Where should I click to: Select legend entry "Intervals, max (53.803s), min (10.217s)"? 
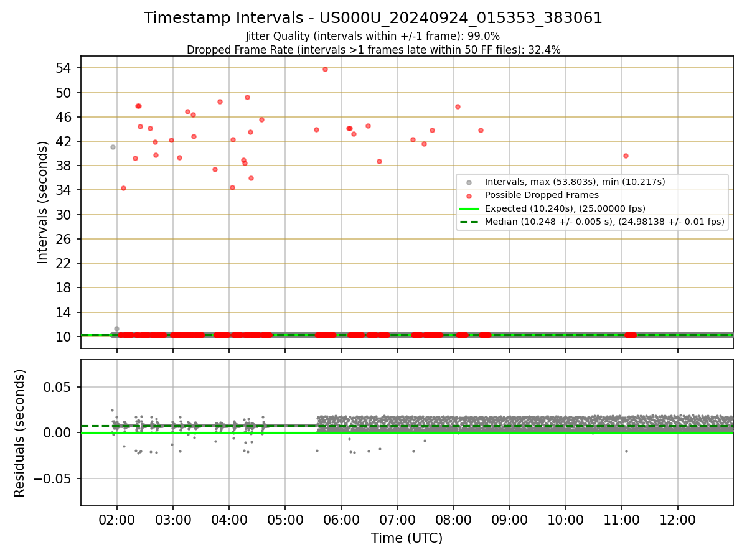pyautogui.click(x=575, y=182)
